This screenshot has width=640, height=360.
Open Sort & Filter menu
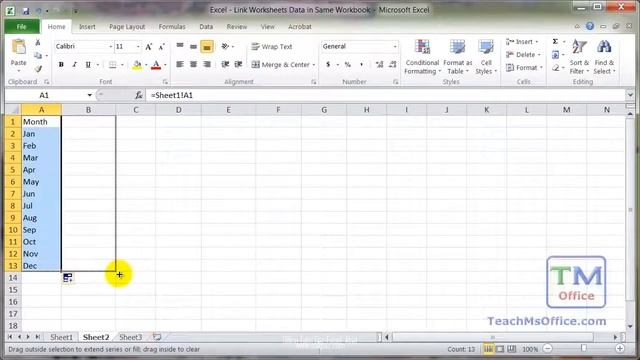pyautogui.click(x=579, y=57)
